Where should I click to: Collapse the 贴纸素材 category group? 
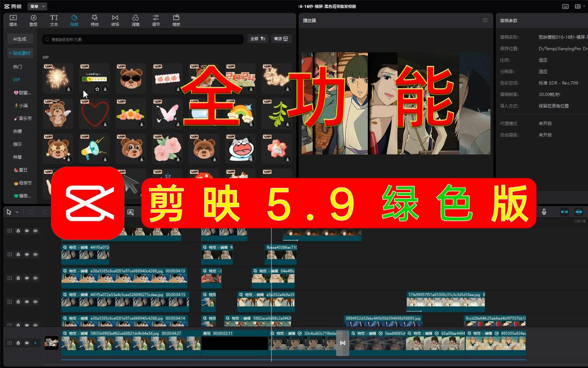click(x=20, y=53)
